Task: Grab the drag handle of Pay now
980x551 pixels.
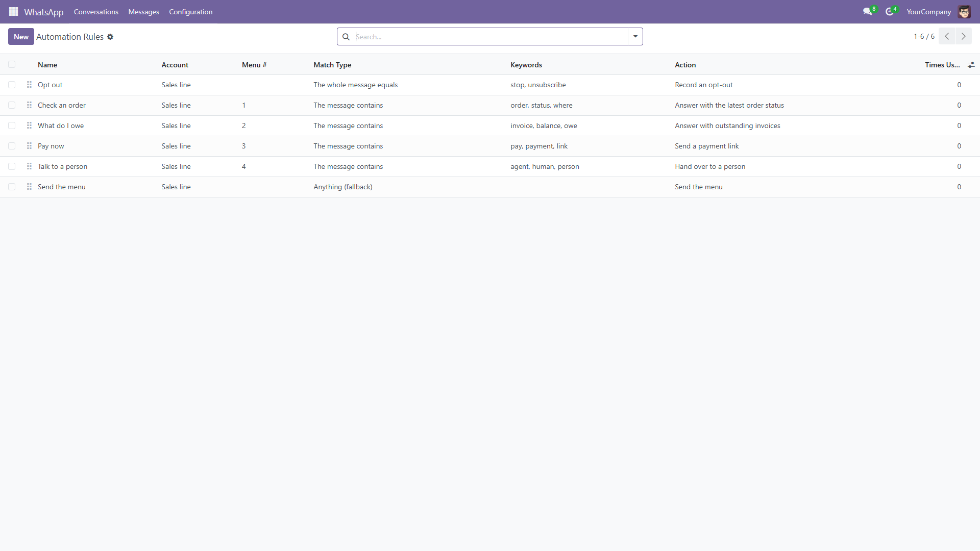Action: coord(29,146)
